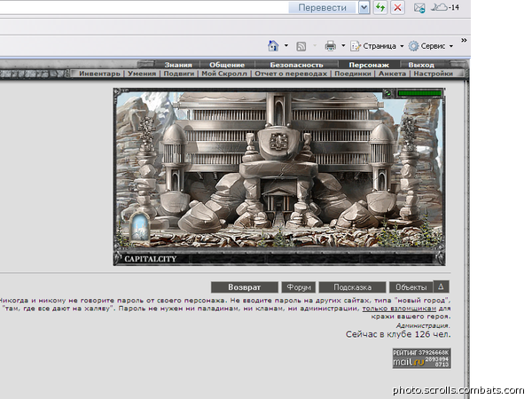This screenshot has height=399, width=532.
Task: Open the Сервис menu
Action: point(431,46)
